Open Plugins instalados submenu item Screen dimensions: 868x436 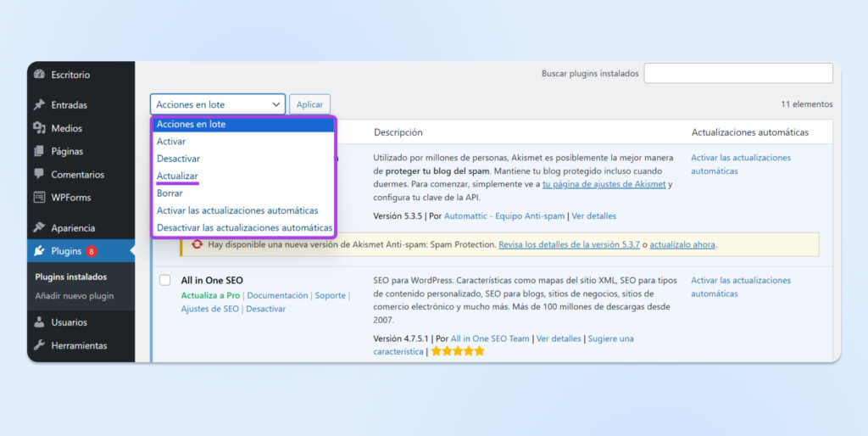click(x=71, y=277)
